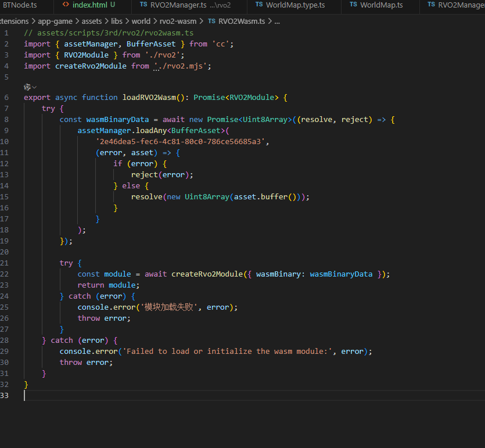Click the TS icon in the breadcrumb bar
The width and height of the screenshot is (485, 448).
[211, 21]
